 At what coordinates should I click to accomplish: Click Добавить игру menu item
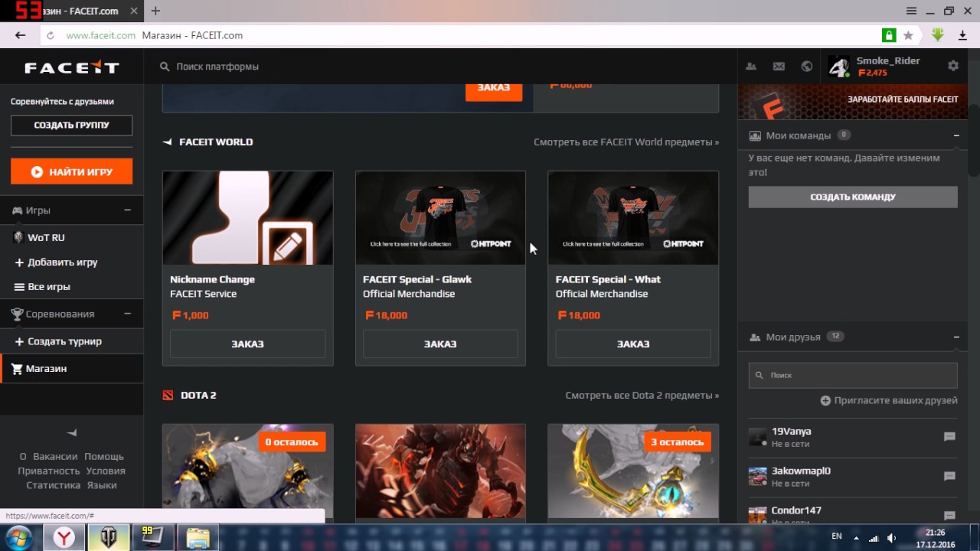pyautogui.click(x=63, y=262)
